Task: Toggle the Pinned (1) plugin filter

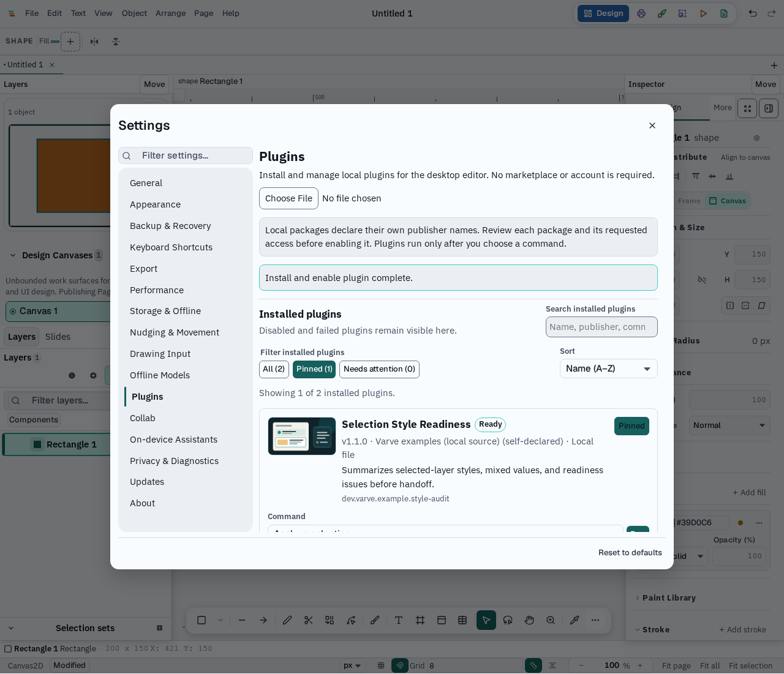Action: (314, 369)
